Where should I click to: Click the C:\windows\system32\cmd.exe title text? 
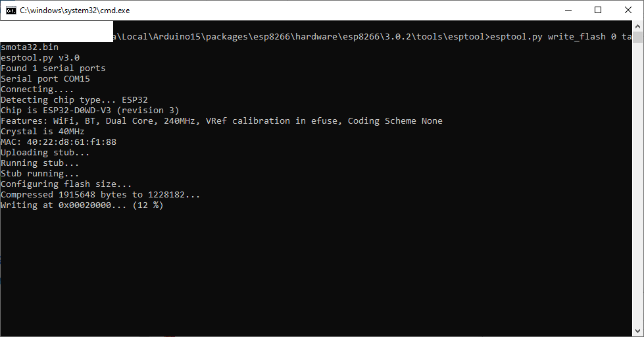(x=75, y=11)
